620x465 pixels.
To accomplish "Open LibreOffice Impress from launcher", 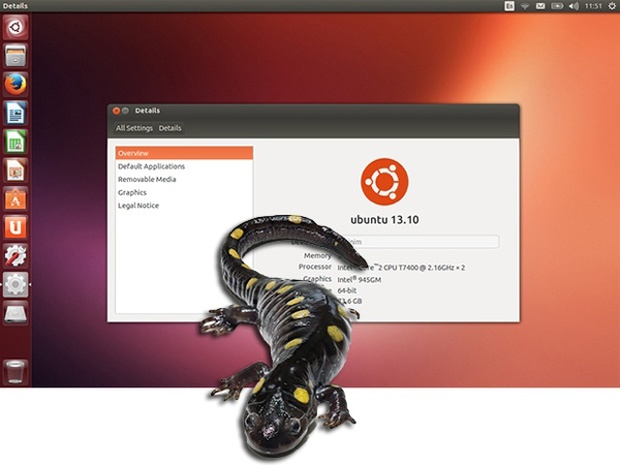I will click(x=15, y=170).
